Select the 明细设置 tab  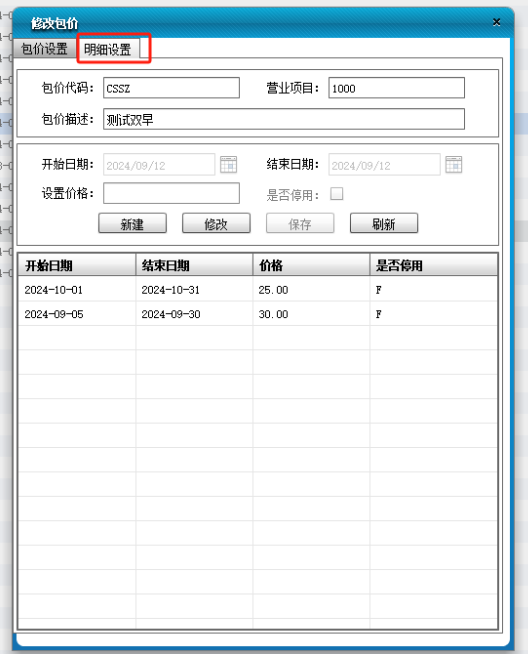click(x=108, y=49)
